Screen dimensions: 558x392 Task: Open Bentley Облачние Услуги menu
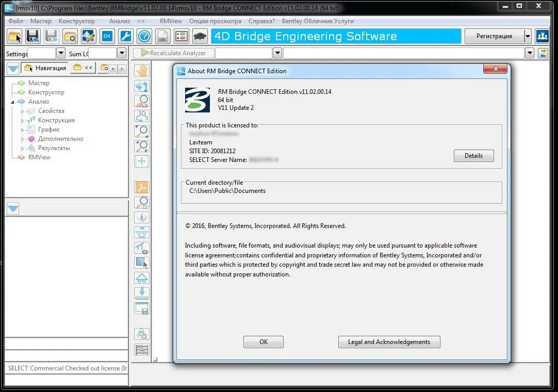318,21
